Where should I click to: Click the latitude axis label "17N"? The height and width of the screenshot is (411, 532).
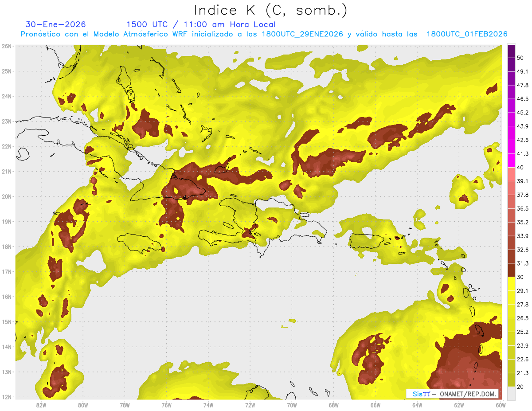pyautogui.click(x=7, y=271)
